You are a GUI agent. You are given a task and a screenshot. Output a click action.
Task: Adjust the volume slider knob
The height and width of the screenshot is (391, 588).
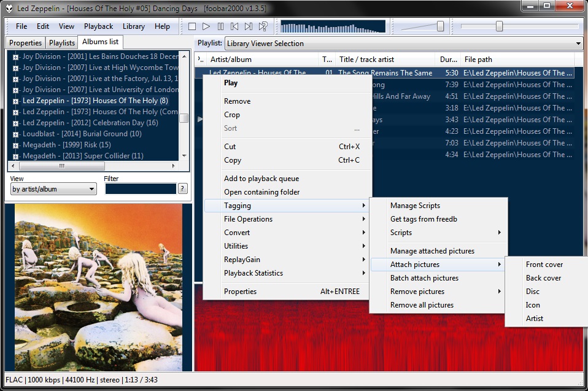441,26
